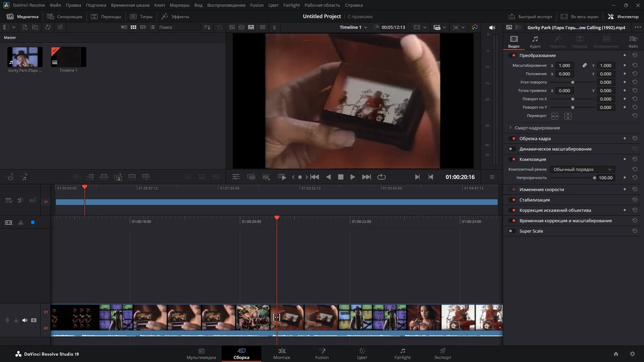This screenshot has width=644, height=362.
Task: Toggle Super Scale section
Action: click(x=513, y=231)
